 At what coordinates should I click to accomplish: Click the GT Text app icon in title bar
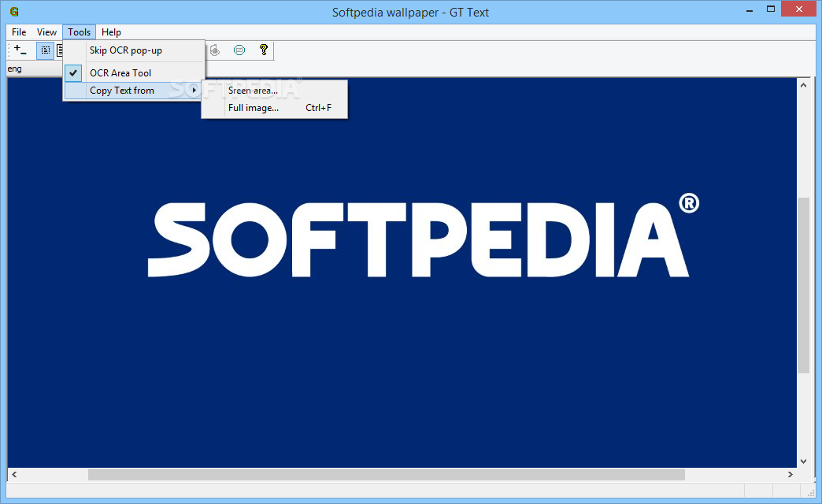pos(14,12)
